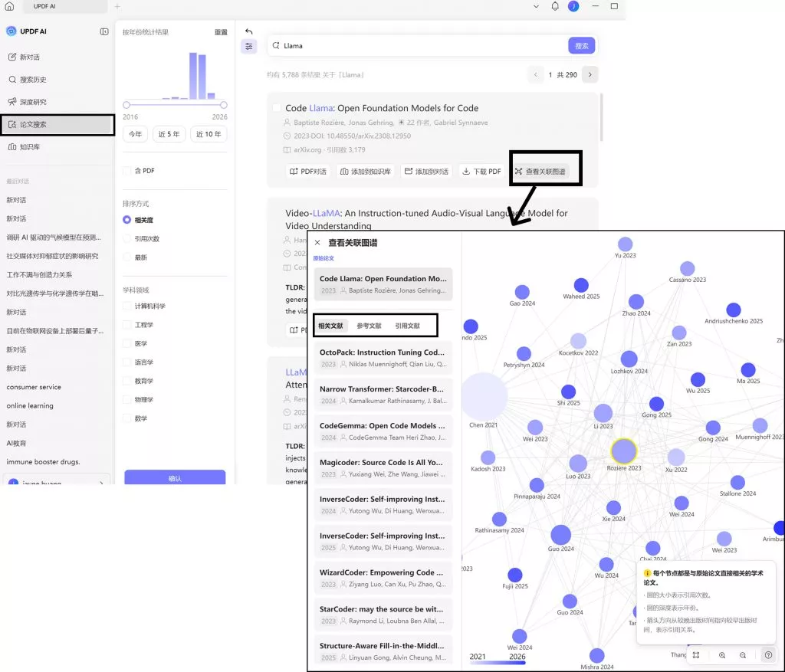Click the search field containing Llama
The image size is (785, 672).
click(x=418, y=45)
